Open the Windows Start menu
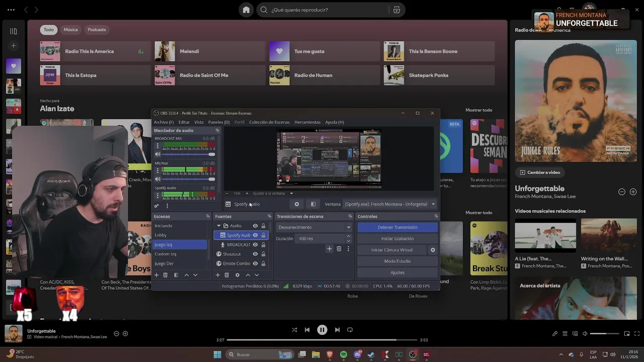Viewport: 644px width, 362px height. pyautogui.click(x=217, y=354)
